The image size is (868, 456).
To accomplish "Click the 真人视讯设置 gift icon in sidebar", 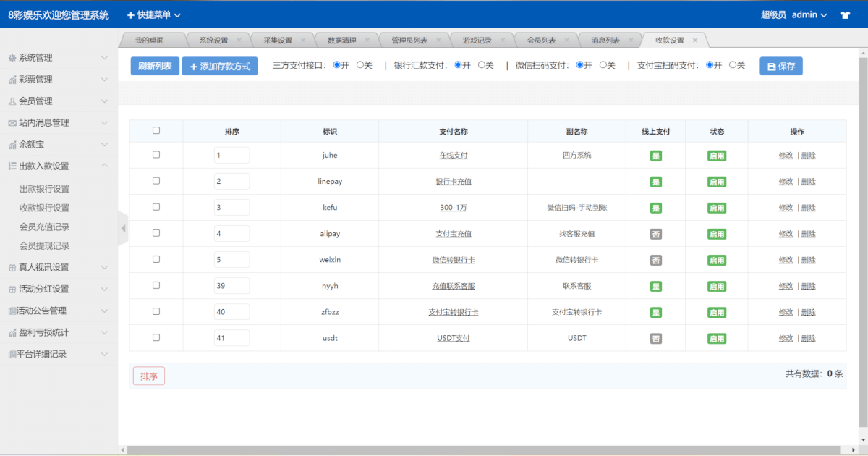I will [12, 268].
